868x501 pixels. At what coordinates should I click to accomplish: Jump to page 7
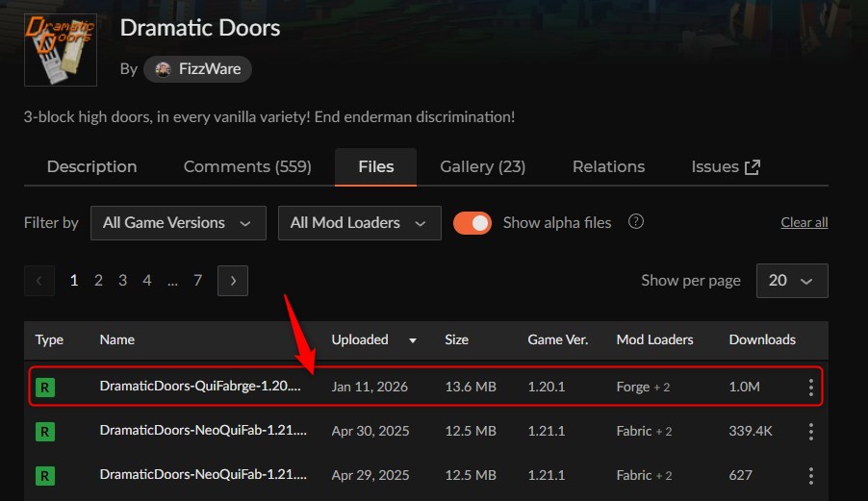click(197, 281)
